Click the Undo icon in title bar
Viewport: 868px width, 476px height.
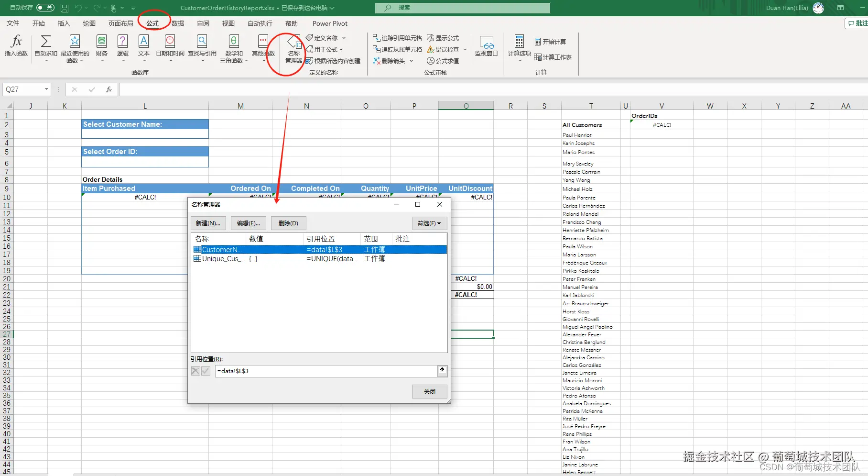tap(78, 8)
